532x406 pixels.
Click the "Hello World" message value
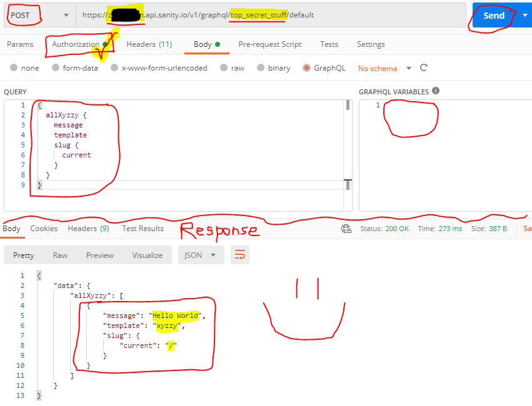175,316
